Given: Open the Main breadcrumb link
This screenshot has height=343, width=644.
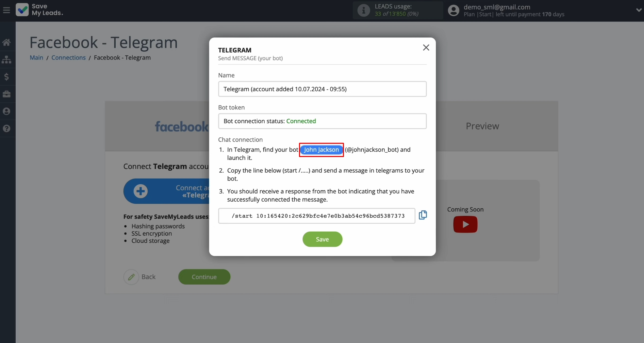Looking at the screenshot, I should 36,57.
